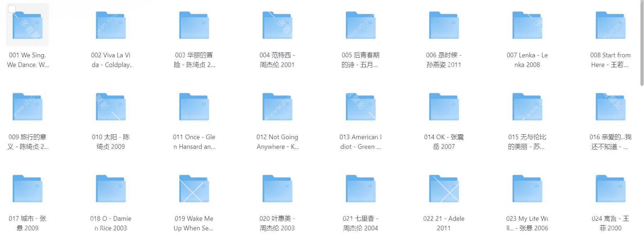Screen dimensions: 644x235
Task: Open the 003 华丽的冒险 folder icon
Action: (x=194, y=25)
